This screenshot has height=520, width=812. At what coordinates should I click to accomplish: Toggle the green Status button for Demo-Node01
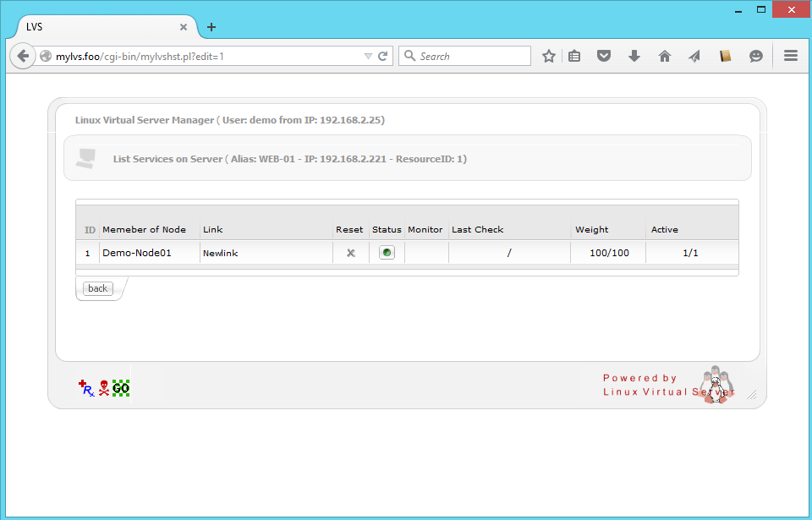click(x=387, y=253)
